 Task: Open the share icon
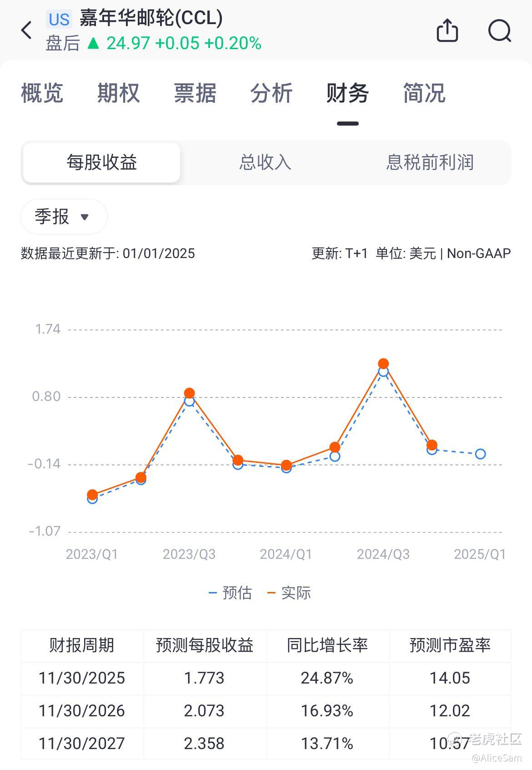447,30
